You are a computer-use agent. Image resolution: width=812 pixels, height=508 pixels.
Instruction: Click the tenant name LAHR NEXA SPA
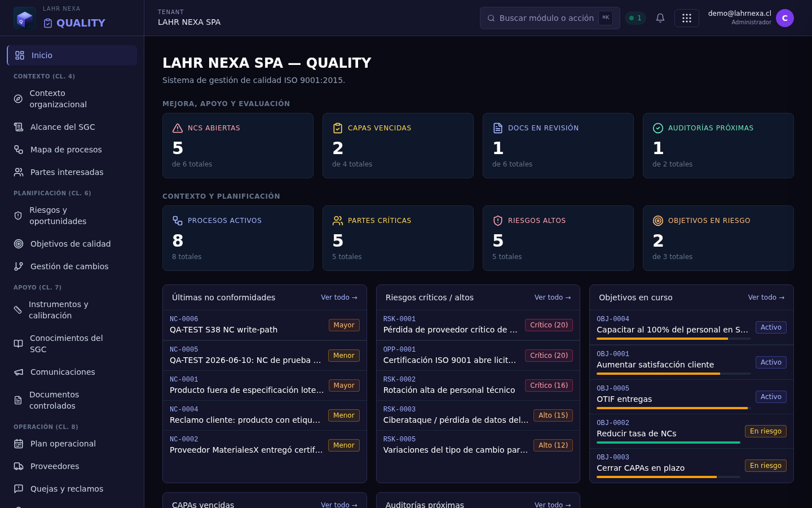[189, 22]
